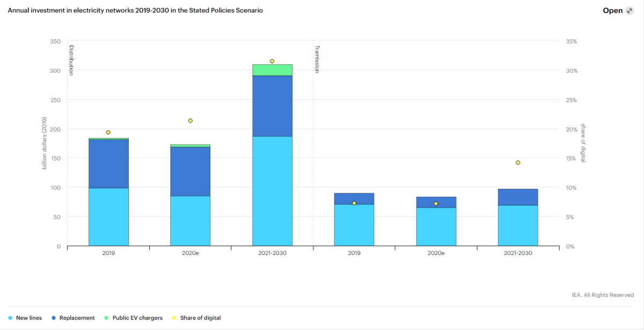Click the chart title about electricity networks
The height and width of the screenshot is (330, 644).
click(x=135, y=11)
